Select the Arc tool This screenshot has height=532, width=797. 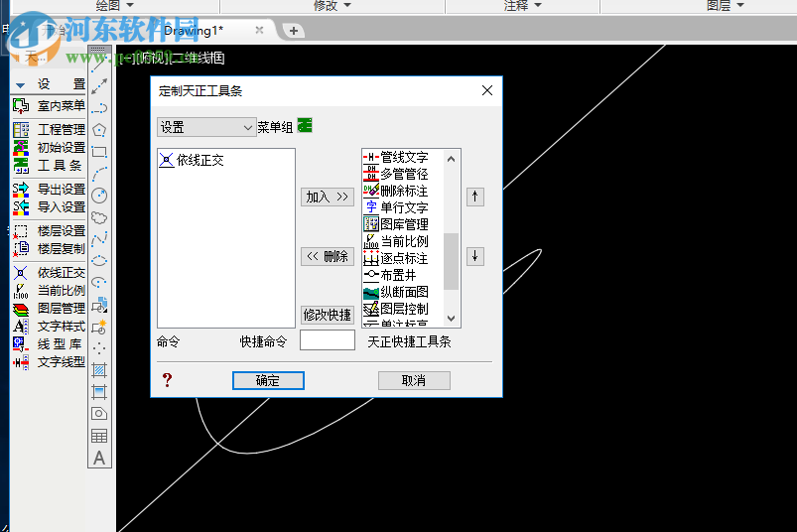pyautogui.click(x=99, y=174)
